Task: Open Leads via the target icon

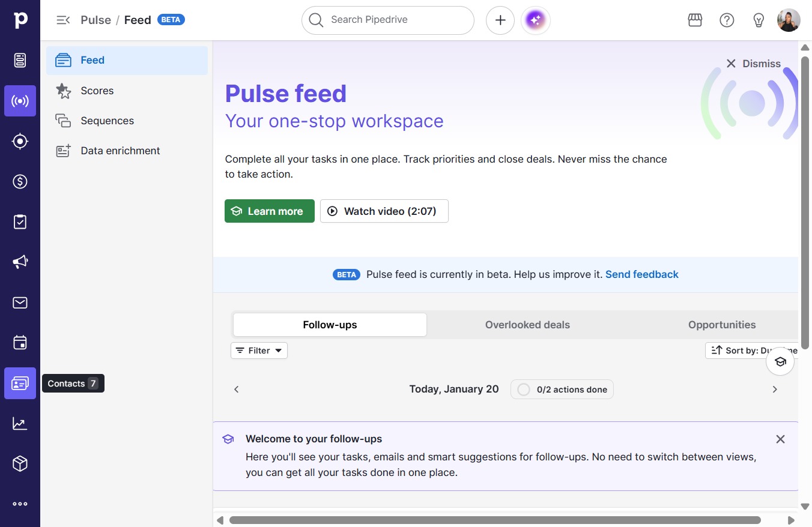Action: [x=20, y=141]
